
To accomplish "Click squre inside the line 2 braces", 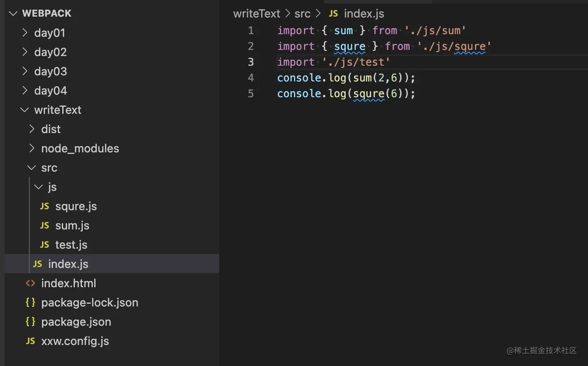I will [x=350, y=46].
